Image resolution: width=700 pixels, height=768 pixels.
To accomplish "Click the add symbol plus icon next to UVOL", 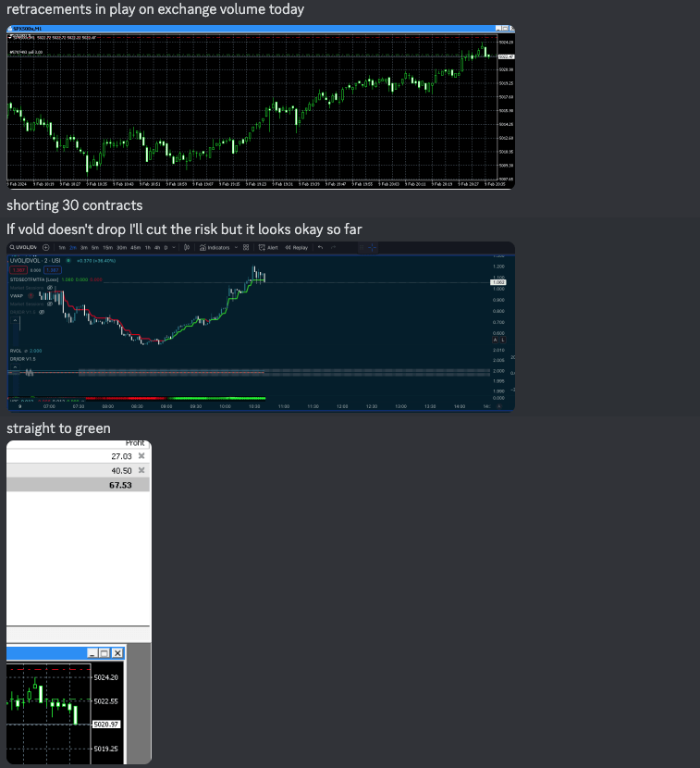I will 46,248.
